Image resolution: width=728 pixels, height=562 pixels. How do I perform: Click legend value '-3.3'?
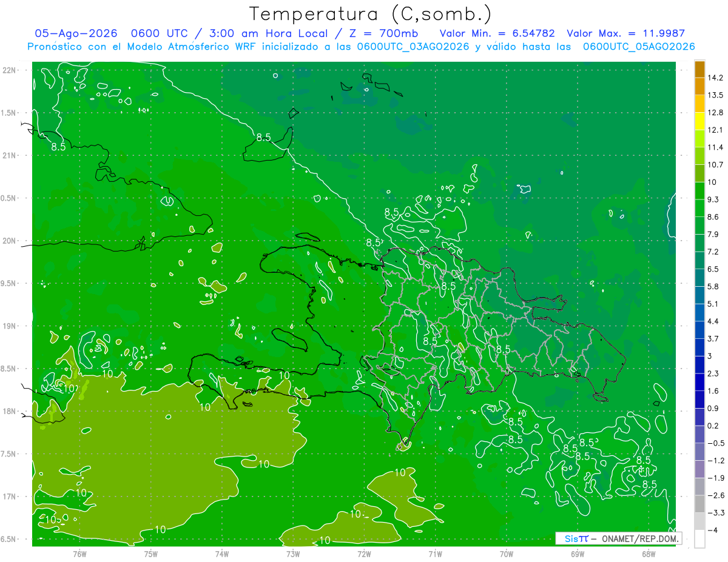(x=716, y=513)
